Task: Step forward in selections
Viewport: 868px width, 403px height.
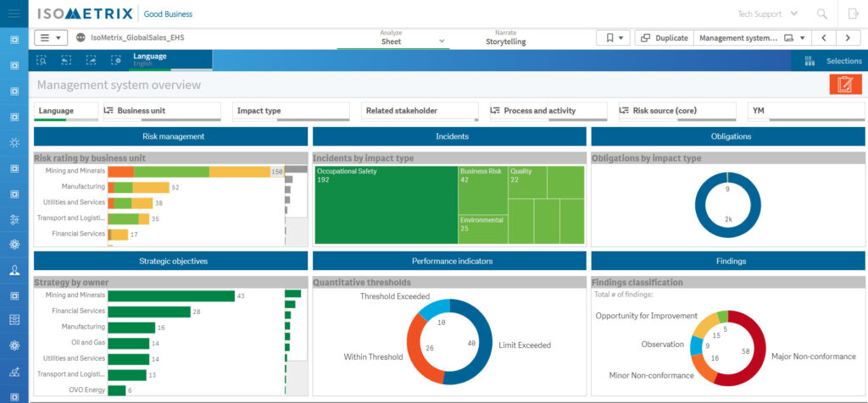Action: pyautogui.click(x=91, y=60)
